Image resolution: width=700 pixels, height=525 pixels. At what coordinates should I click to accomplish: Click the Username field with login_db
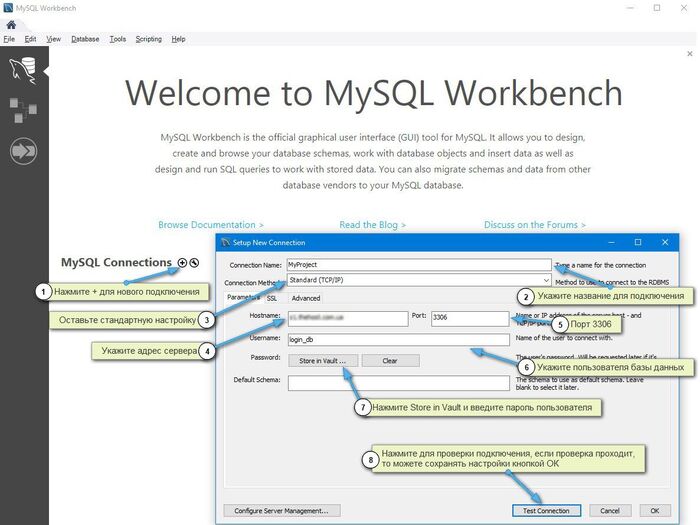pyautogui.click(x=399, y=340)
